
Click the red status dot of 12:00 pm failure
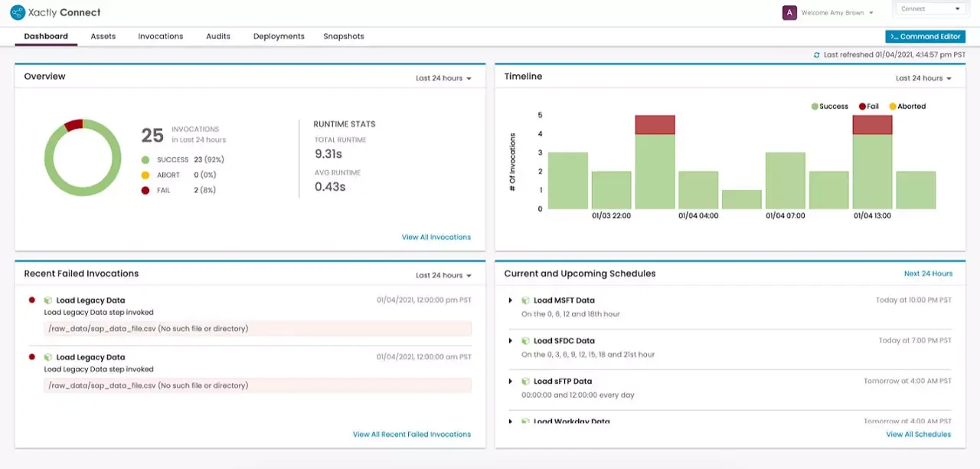coord(32,300)
